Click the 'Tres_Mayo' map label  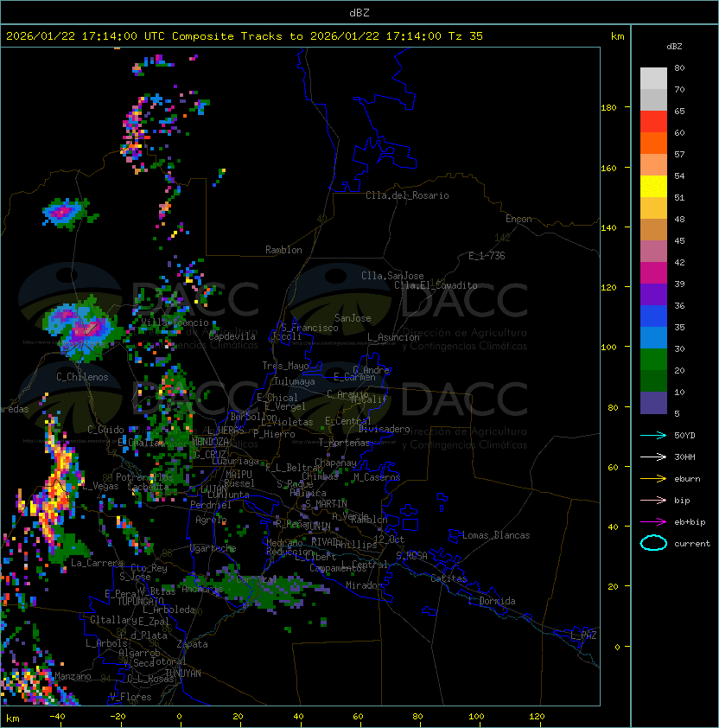coord(285,366)
